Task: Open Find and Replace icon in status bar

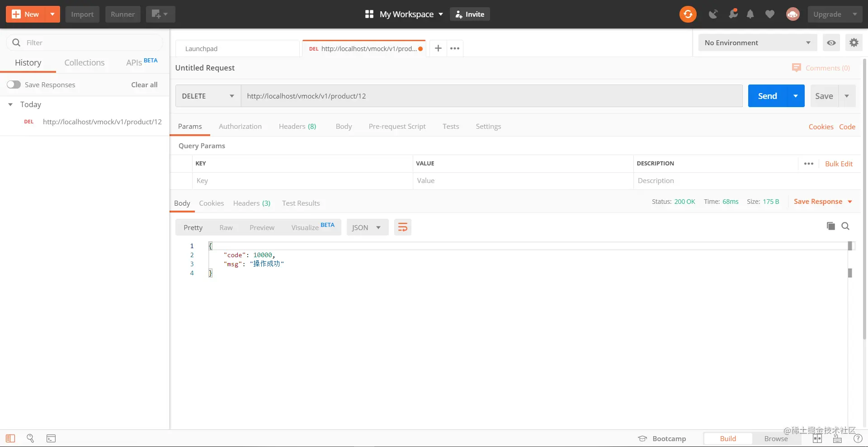Action: [x=30, y=438]
